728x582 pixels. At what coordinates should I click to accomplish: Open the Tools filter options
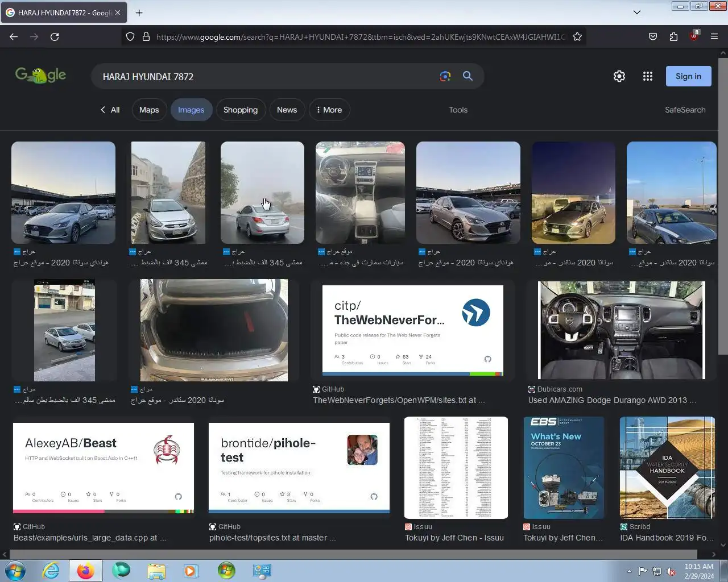[458, 110]
